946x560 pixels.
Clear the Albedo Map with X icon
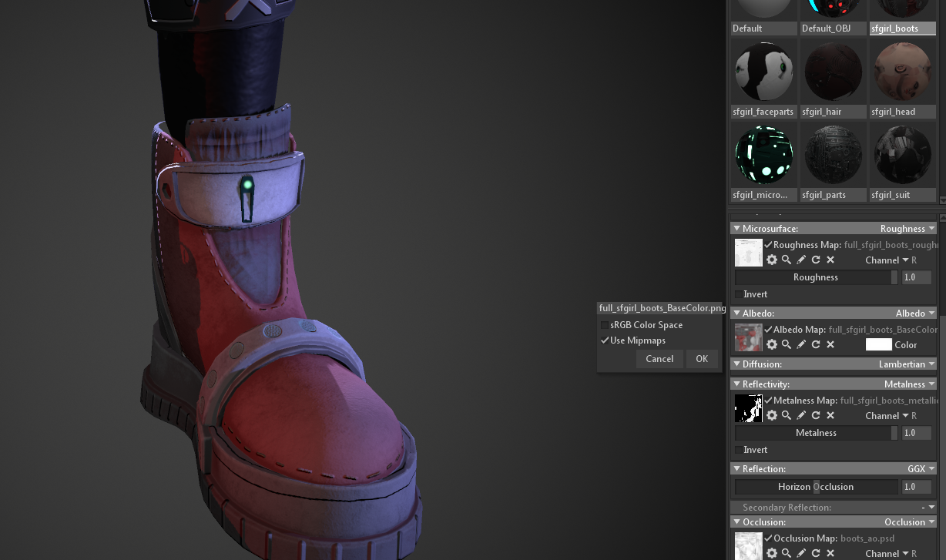tap(830, 345)
